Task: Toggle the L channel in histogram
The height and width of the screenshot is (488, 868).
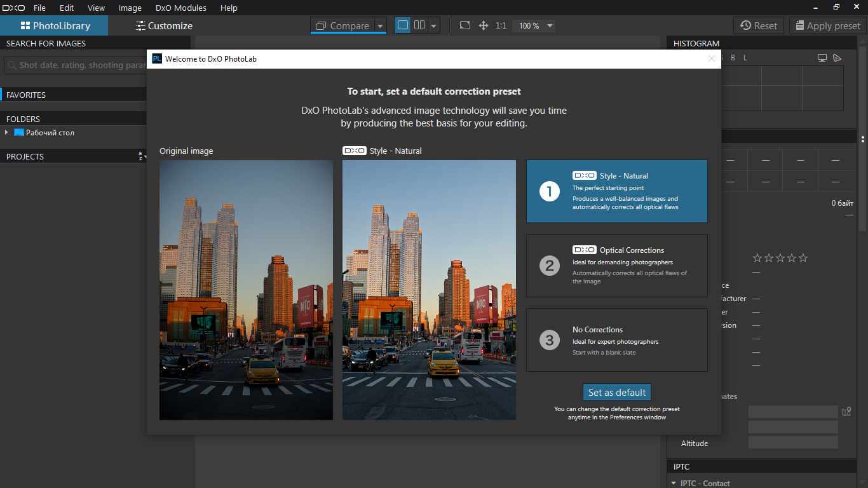Action: tap(745, 58)
